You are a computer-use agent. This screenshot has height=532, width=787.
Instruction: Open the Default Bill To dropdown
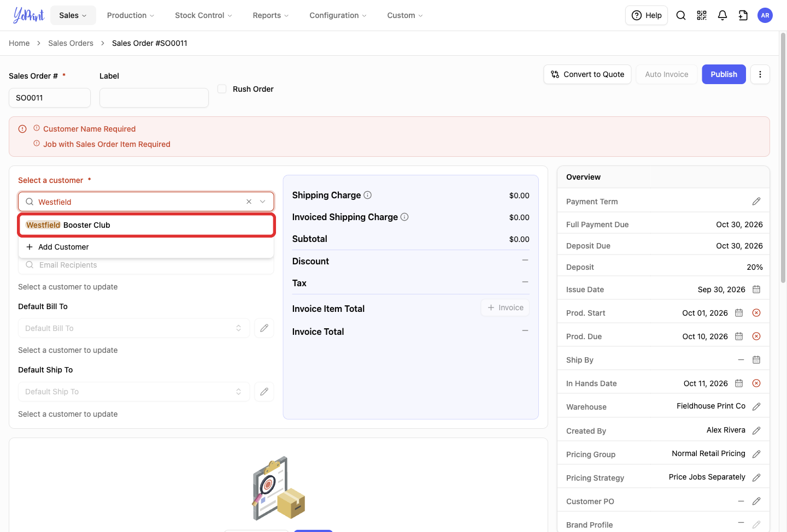134,328
